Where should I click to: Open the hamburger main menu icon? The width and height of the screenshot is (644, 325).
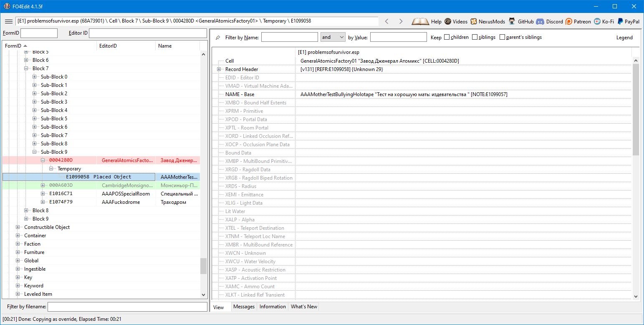8,21
